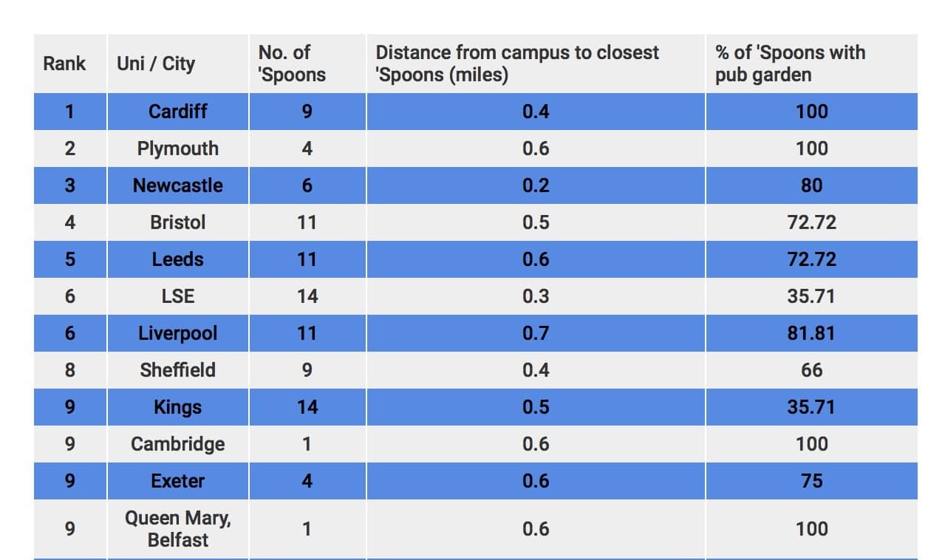Select the LSE cell
The height and width of the screenshot is (560, 928).
(x=177, y=296)
